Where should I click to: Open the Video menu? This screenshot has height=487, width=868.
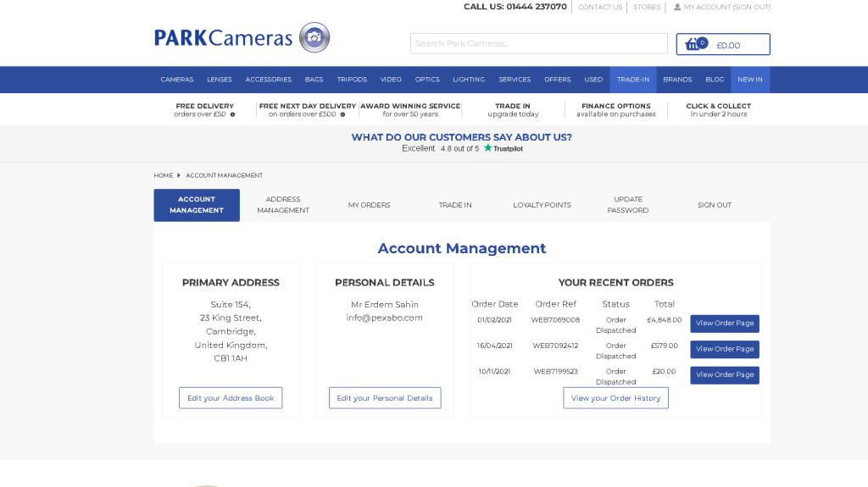pos(391,80)
